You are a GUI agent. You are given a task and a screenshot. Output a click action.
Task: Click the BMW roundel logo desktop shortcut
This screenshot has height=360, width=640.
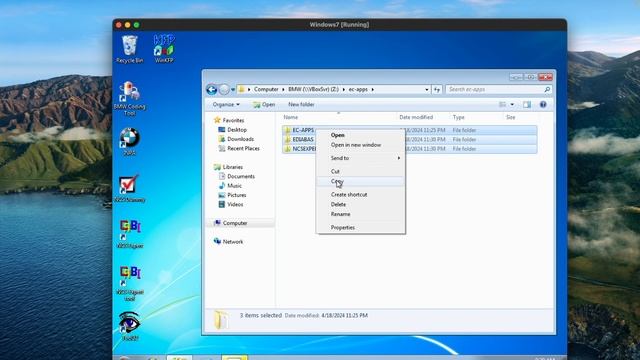(x=129, y=142)
